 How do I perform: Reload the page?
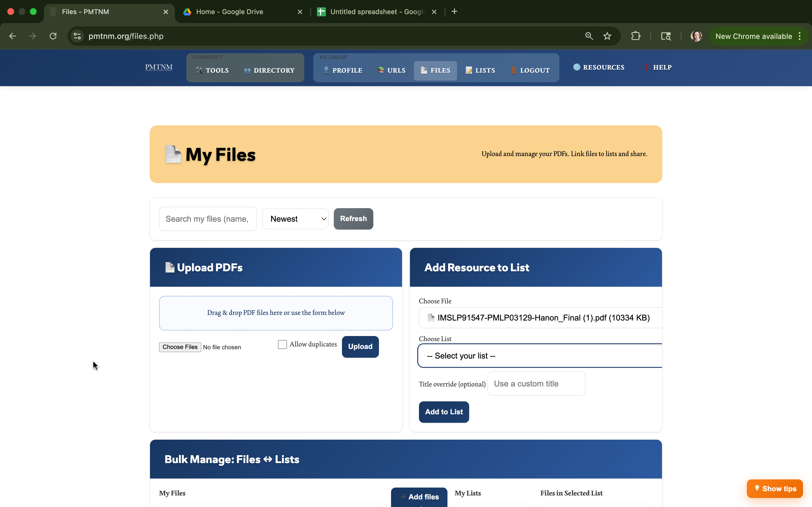tap(53, 36)
